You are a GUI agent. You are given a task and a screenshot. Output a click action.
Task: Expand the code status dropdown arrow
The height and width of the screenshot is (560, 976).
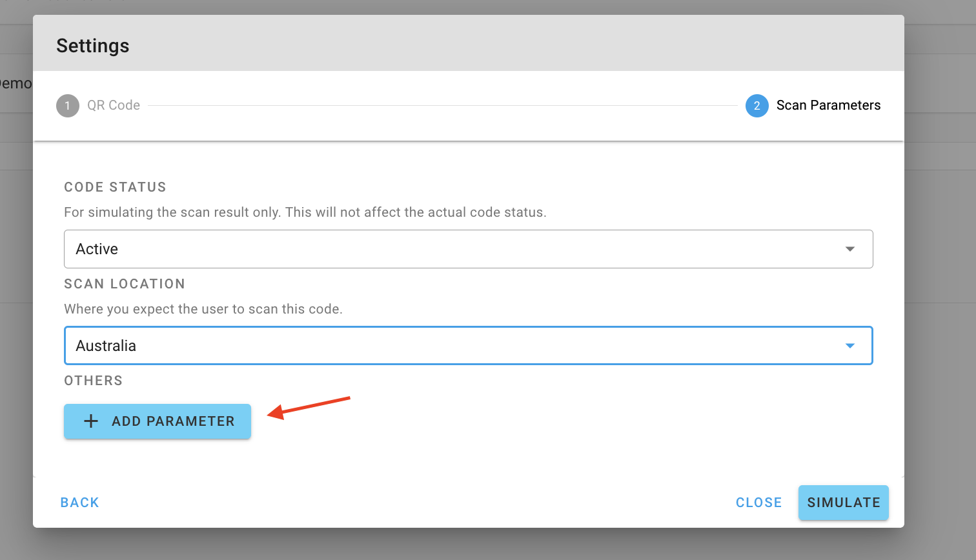[x=850, y=249]
